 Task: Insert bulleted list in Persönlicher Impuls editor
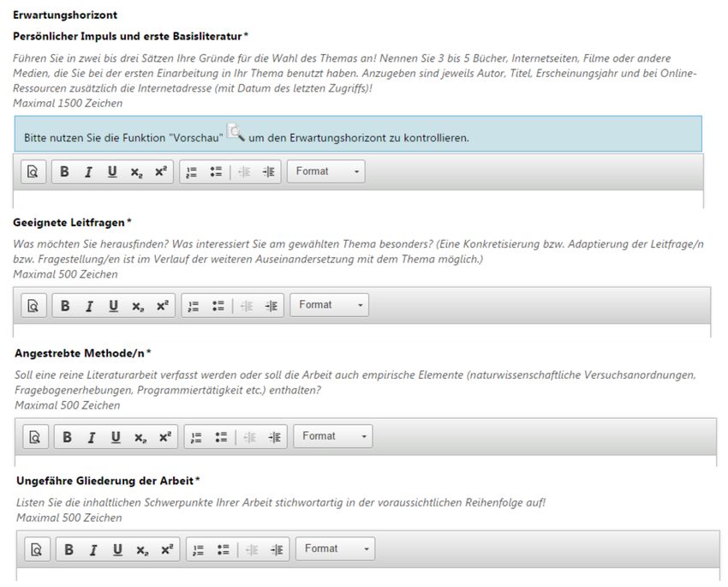(x=216, y=172)
